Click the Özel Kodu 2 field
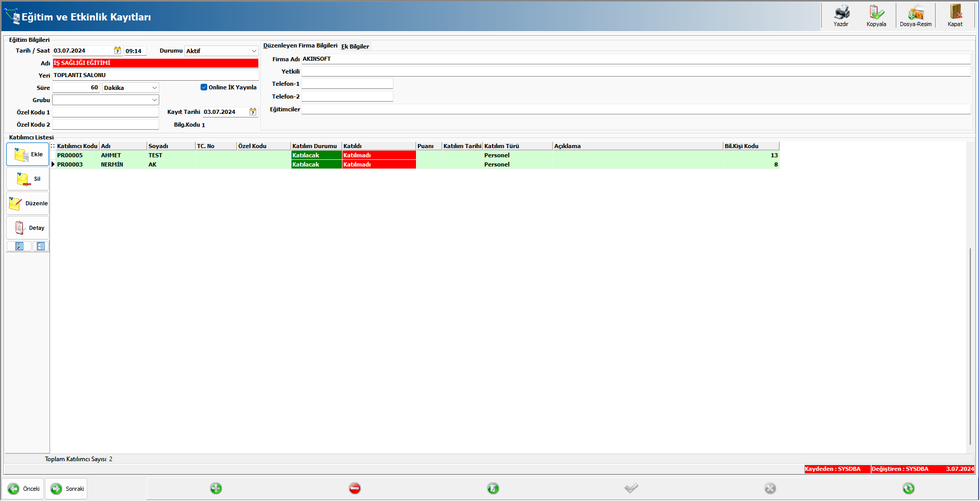The image size is (980, 501). coord(106,125)
